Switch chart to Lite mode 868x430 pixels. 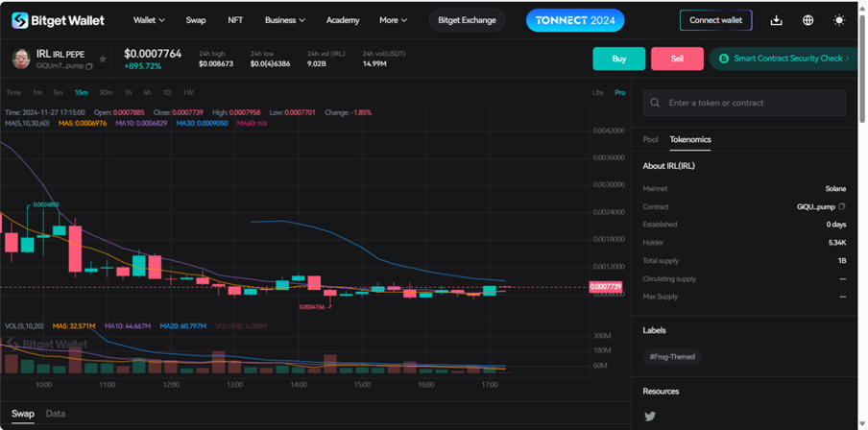coord(598,92)
